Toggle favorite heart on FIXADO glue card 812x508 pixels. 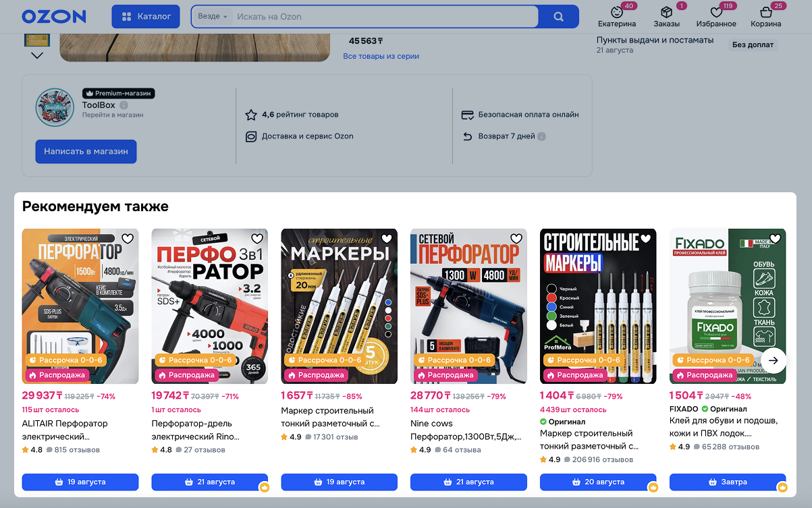point(775,239)
